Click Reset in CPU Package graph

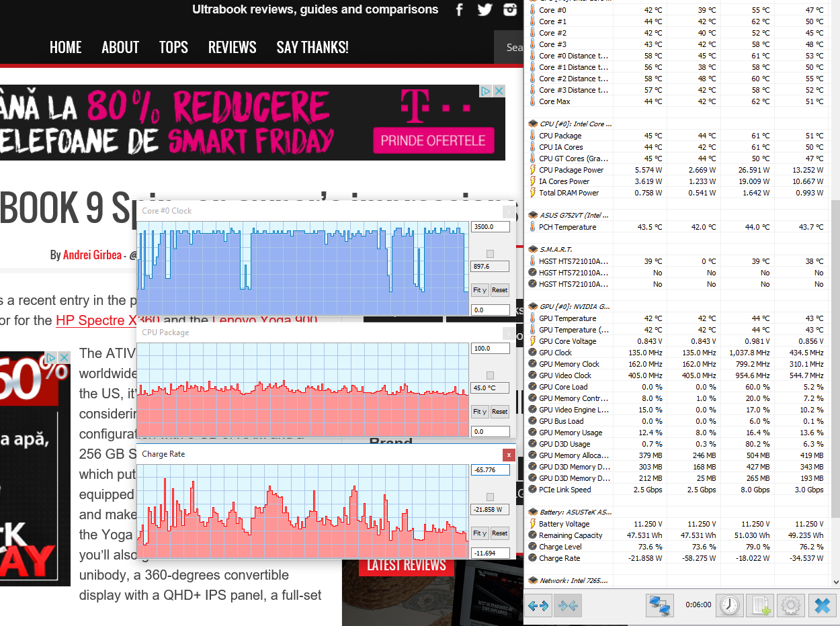(499, 412)
